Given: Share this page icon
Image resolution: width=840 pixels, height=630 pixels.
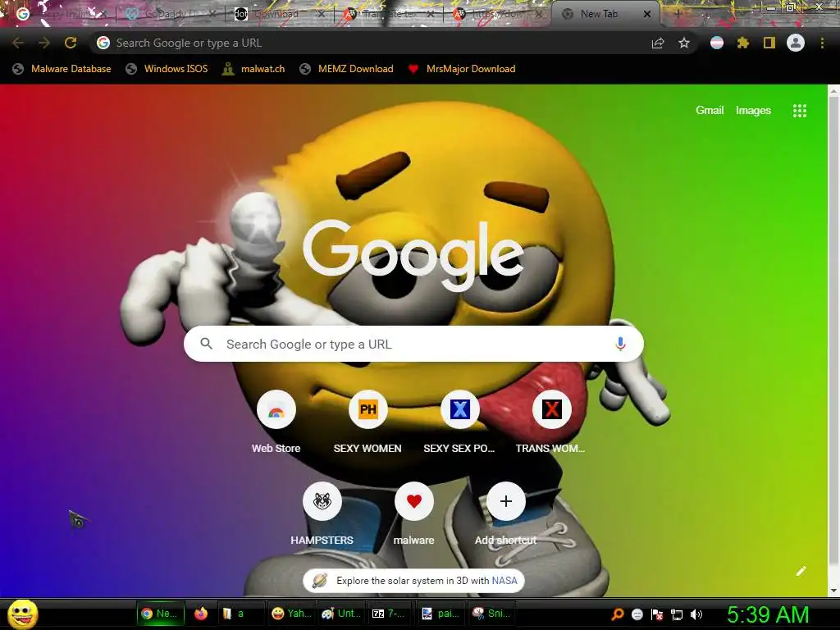Looking at the screenshot, I should (x=658, y=43).
